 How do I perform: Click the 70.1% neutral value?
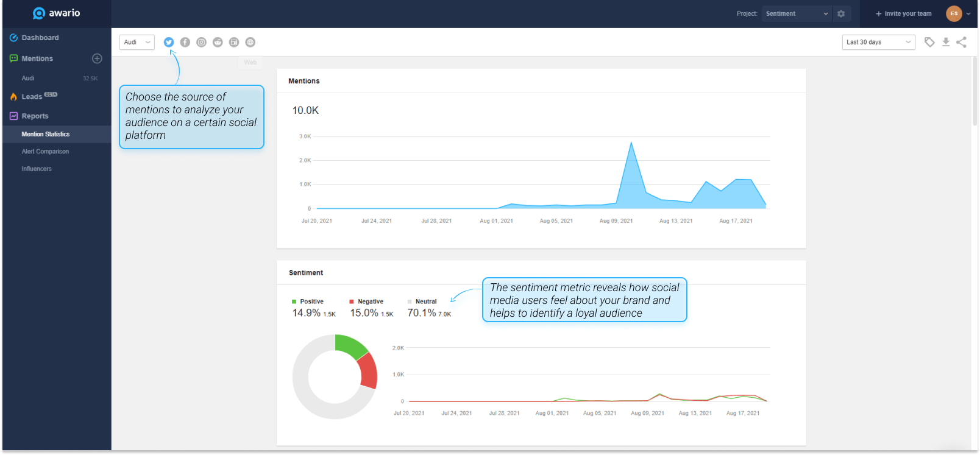[x=422, y=313]
